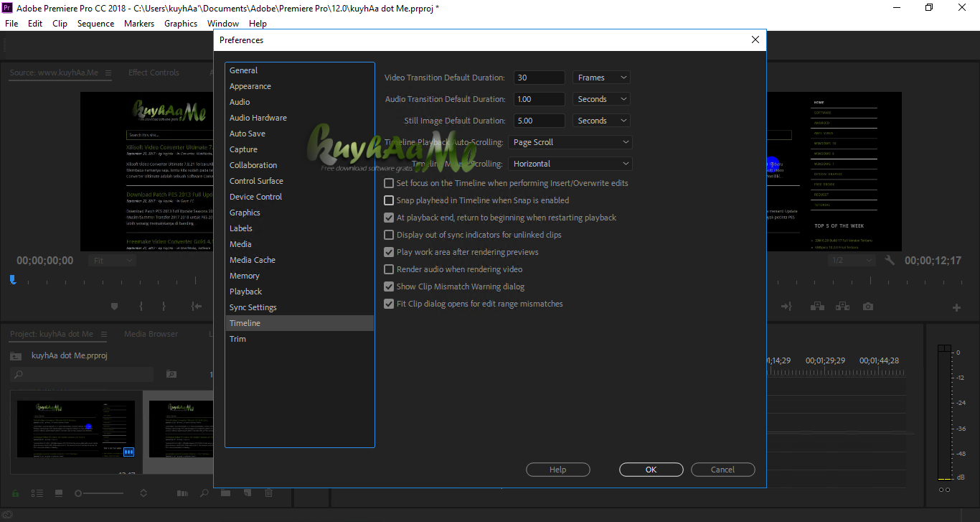Click the Extract icon in Program monitor
The width and height of the screenshot is (980, 522).
tap(842, 307)
